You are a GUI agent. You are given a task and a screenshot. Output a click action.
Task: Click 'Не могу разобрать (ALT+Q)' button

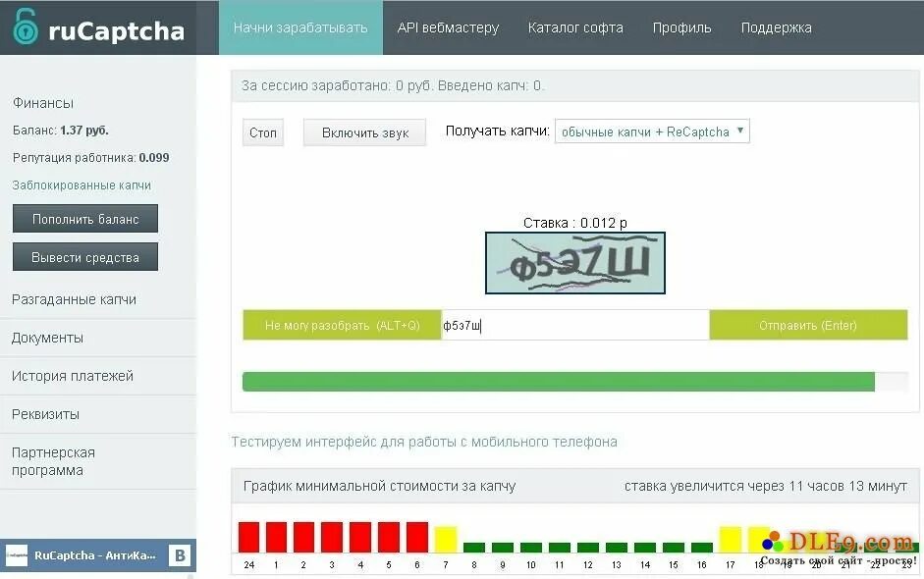(342, 325)
